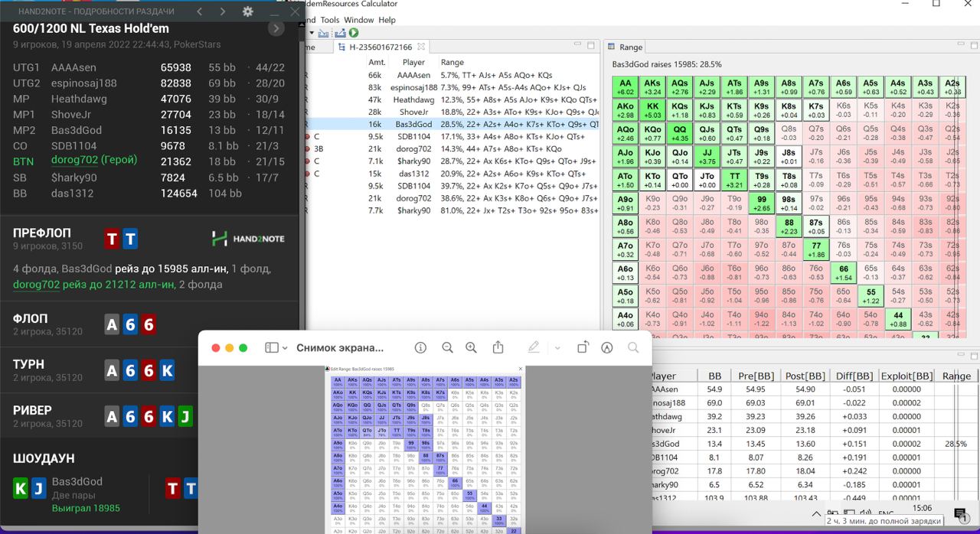The width and height of the screenshot is (980, 534).
Task: Click import chart icon in calculator toolbar
Action: coord(323,33)
